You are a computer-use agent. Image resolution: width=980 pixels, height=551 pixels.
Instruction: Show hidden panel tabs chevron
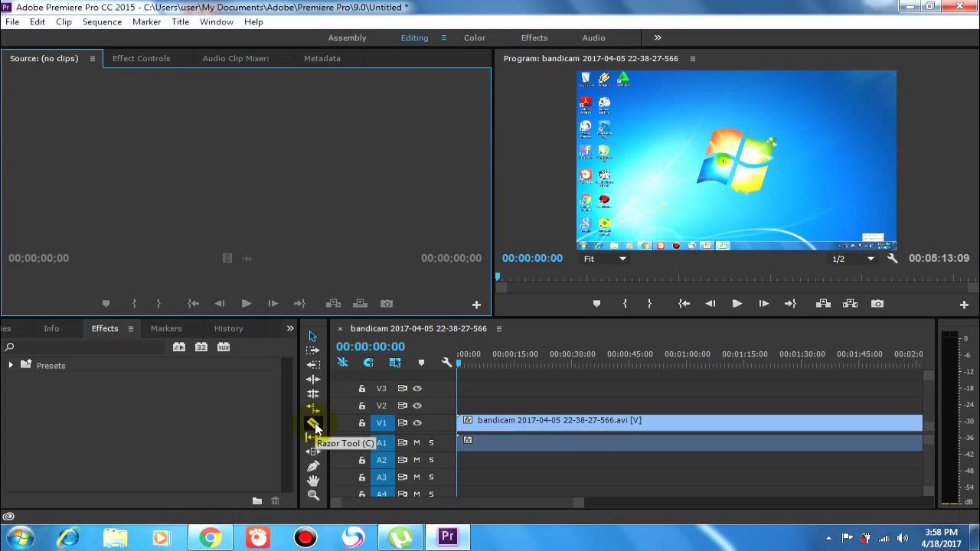pyautogui.click(x=290, y=328)
